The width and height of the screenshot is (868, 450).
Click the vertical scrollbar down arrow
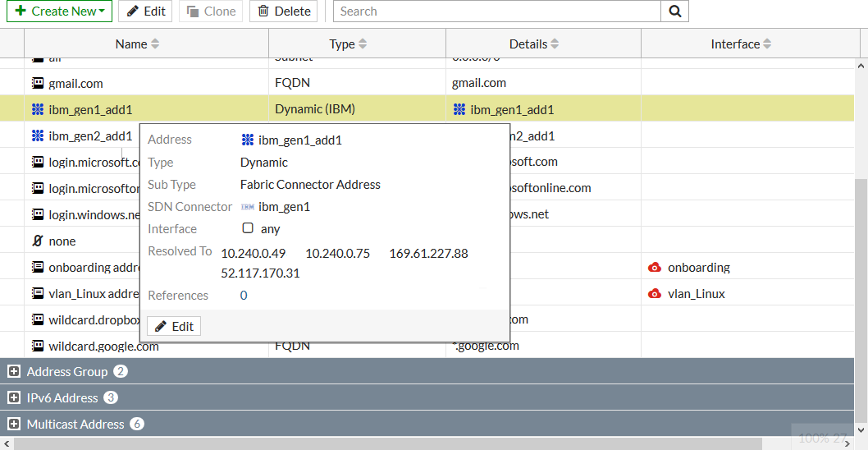(x=861, y=429)
